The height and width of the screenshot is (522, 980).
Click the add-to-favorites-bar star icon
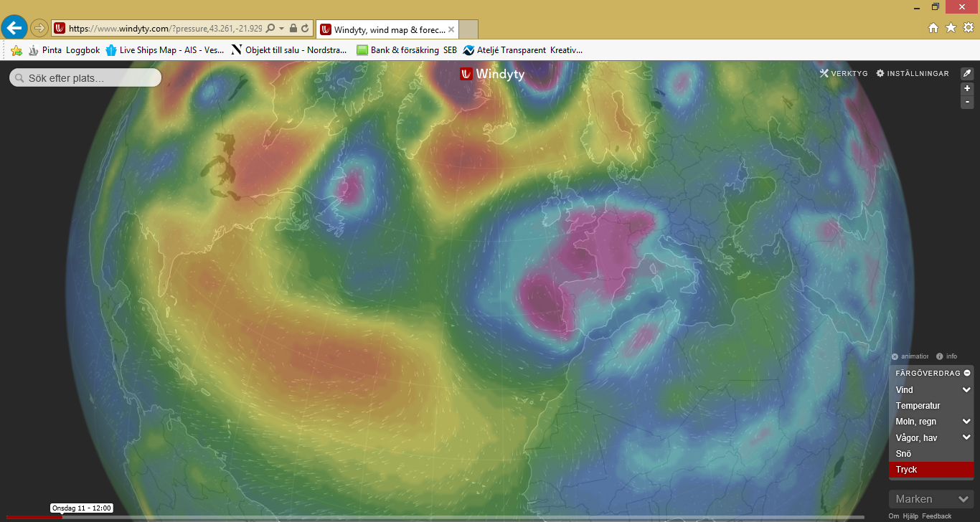[x=17, y=50]
